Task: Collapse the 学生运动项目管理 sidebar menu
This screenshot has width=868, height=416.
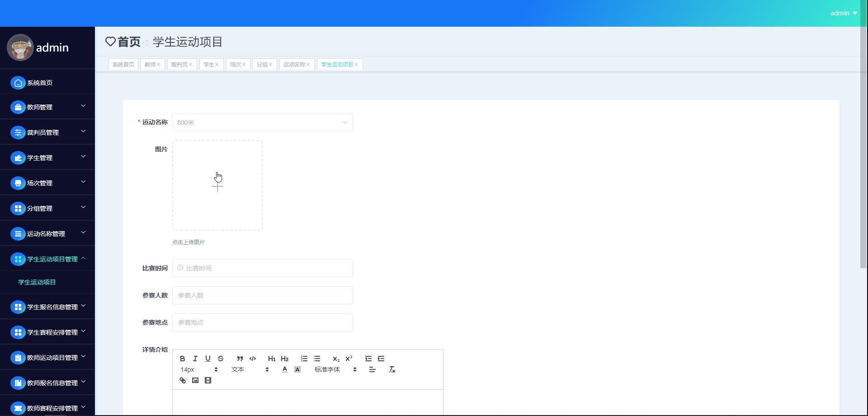Action: (47, 259)
